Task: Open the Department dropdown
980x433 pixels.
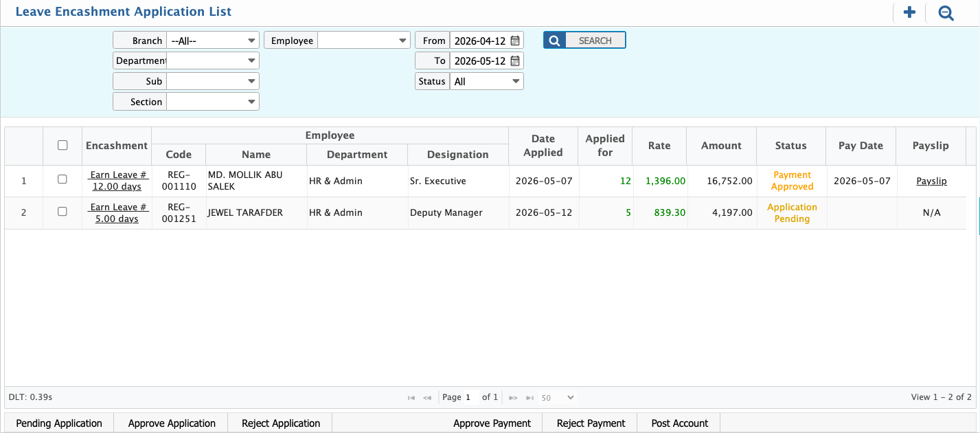Action: pyautogui.click(x=213, y=60)
